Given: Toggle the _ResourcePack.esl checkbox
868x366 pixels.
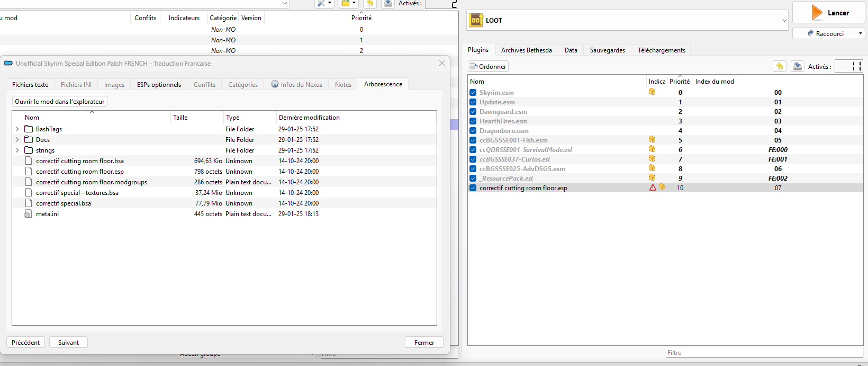Looking at the screenshot, I should point(473,178).
